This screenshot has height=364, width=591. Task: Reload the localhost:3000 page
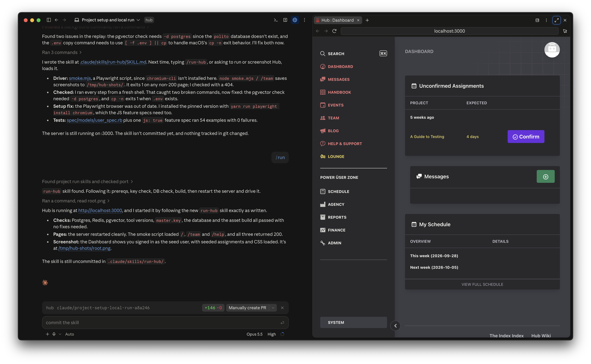[334, 31]
